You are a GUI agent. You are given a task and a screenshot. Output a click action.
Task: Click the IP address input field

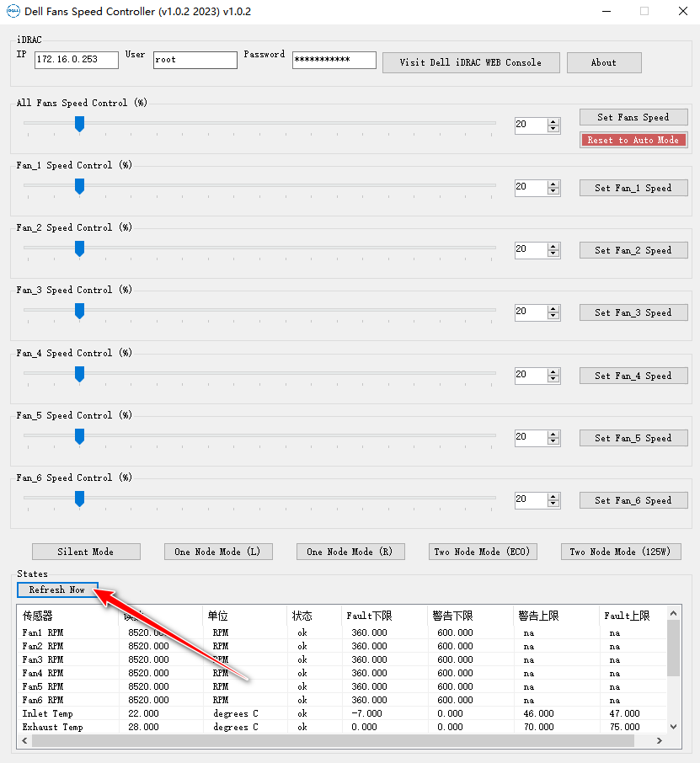[77, 60]
